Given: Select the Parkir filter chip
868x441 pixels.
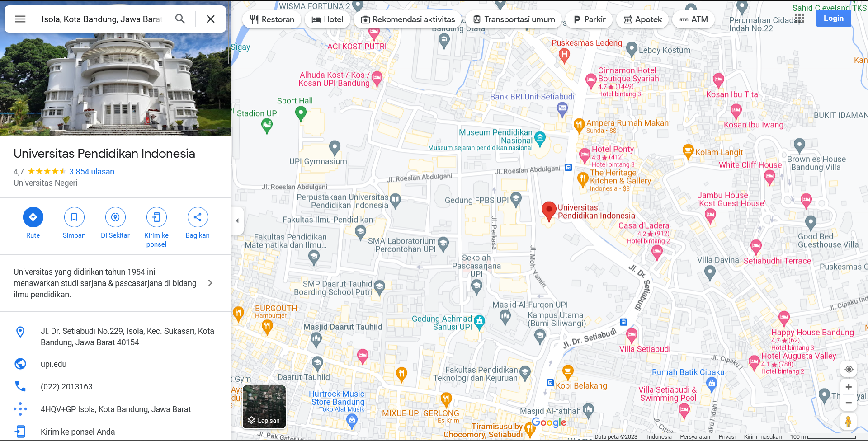Looking at the screenshot, I should [590, 19].
